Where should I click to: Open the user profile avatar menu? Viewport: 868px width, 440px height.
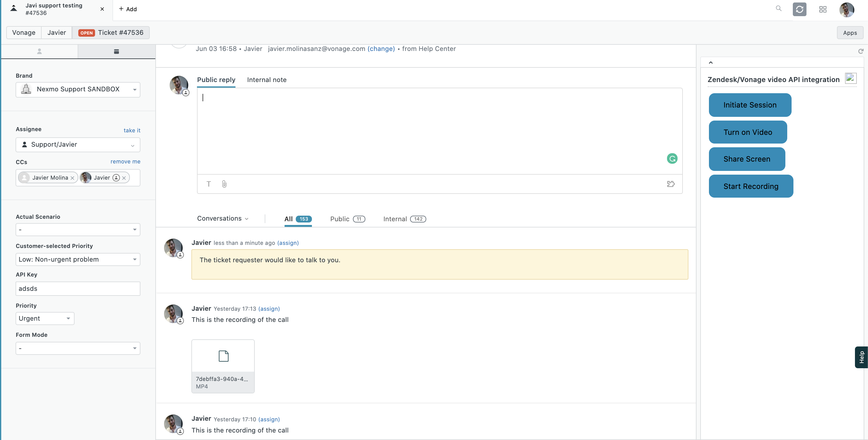[x=847, y=9]
